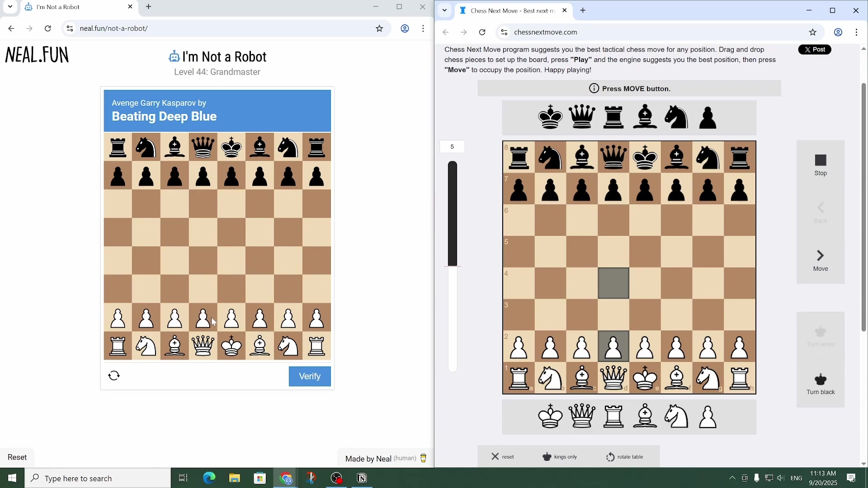Bookmark the neal.fun page with star

pyautogui.click(x=379, y=28)
